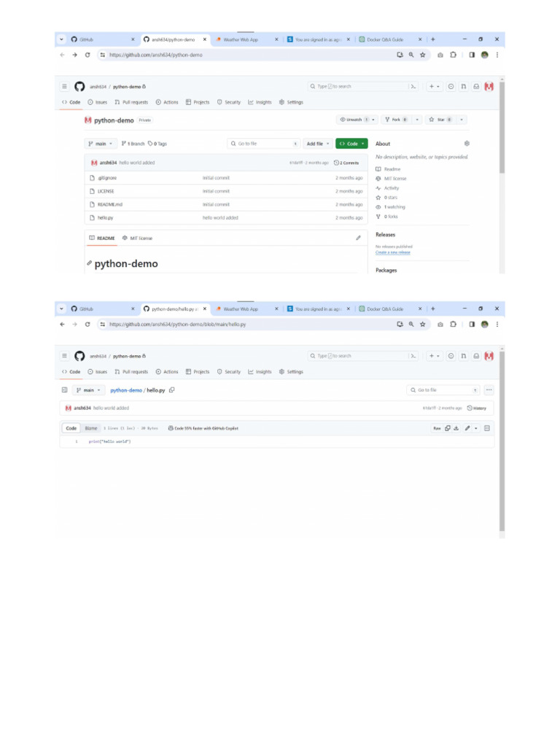Viewport: 560px width, 747px height.
Task: Open GitHub logo on hello.py page
Action: [79, 356]
